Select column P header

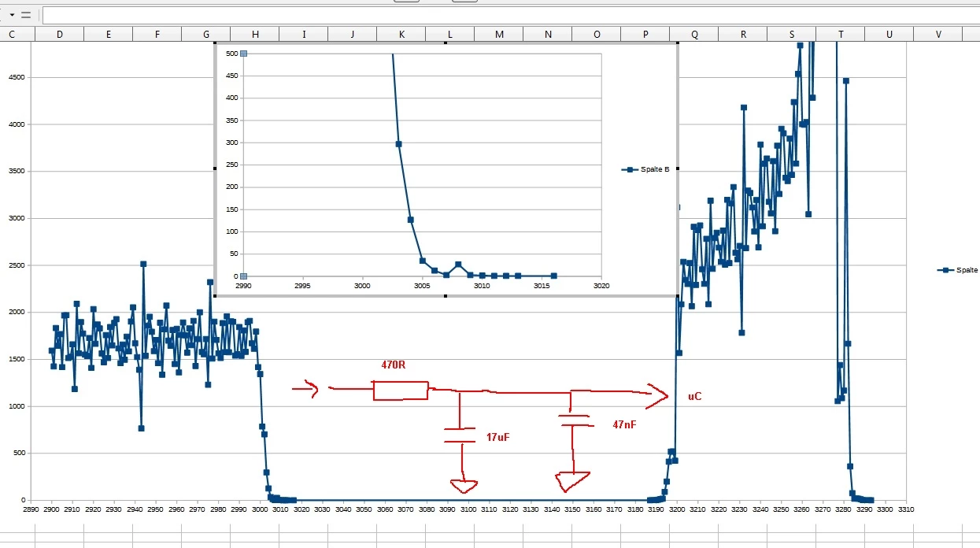tap(645, 34)
